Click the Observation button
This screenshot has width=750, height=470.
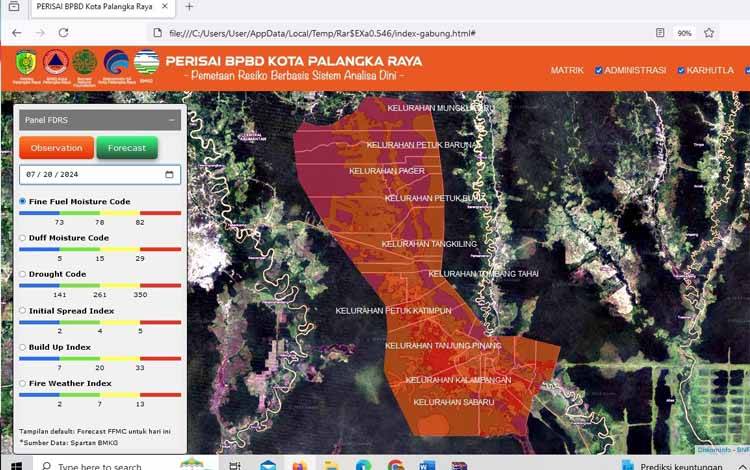[x=56, y=148]
